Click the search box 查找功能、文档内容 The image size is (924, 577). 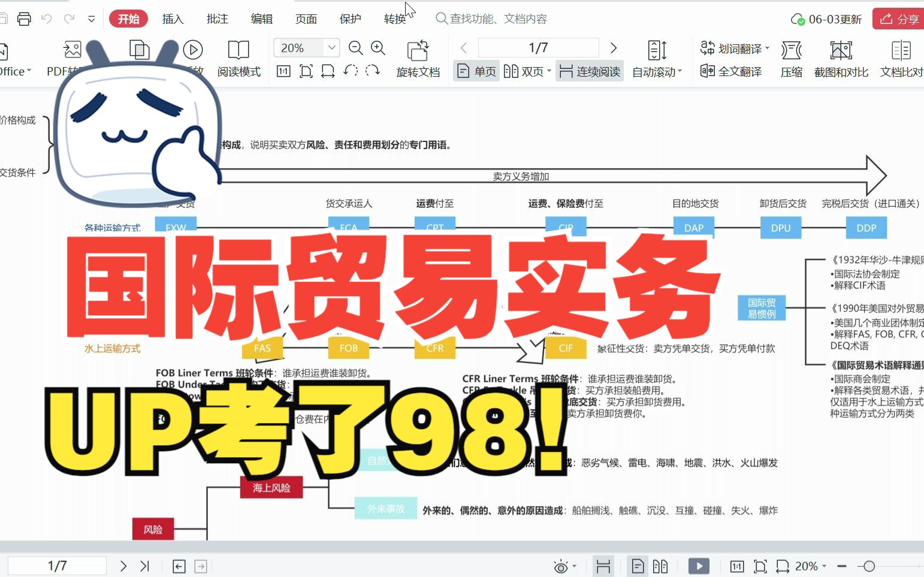pos(491,19)
